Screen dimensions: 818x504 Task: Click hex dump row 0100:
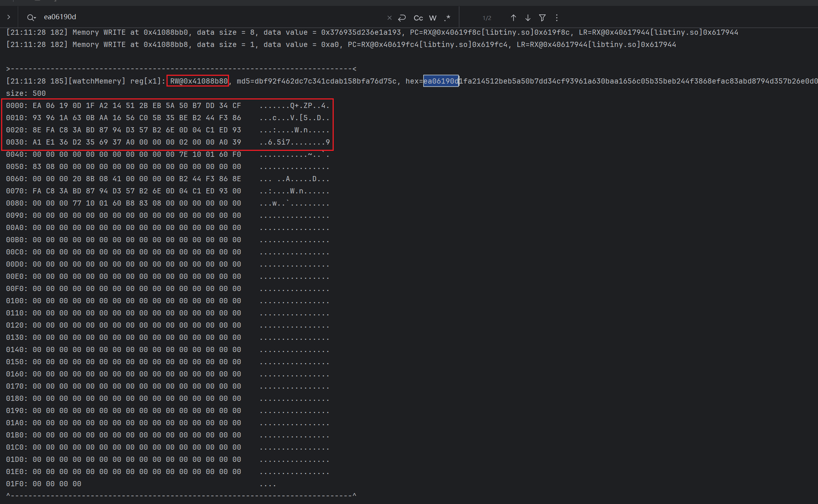tap(168, 301)
